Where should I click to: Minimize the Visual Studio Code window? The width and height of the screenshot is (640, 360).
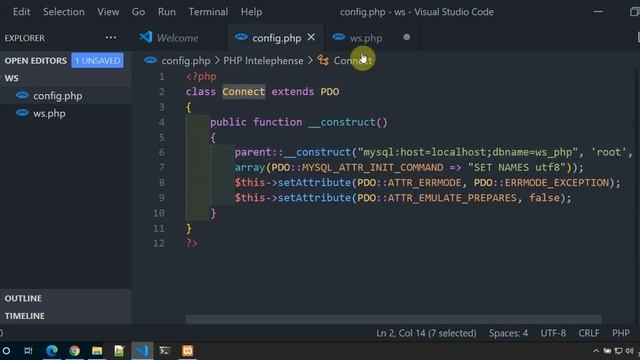[x=598, y=12]
